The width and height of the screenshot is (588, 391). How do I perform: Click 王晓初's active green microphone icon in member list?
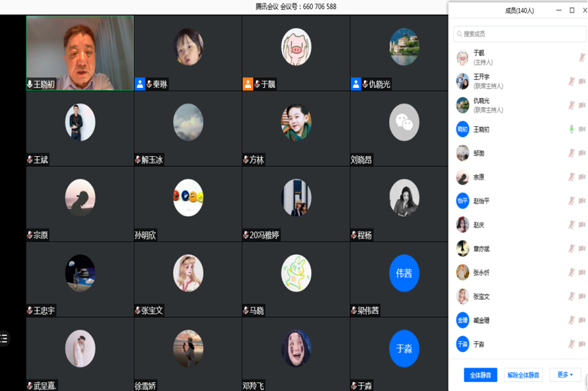coord(572,129)
